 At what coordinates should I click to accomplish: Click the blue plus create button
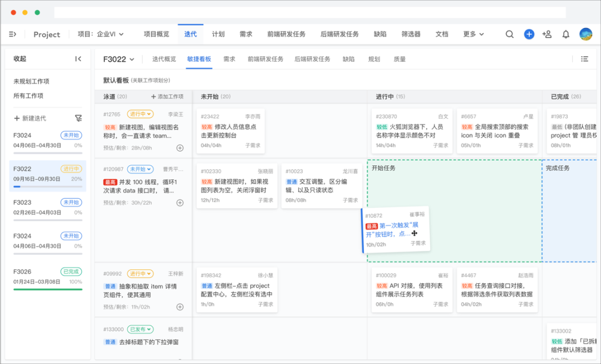tap(529, 35)
